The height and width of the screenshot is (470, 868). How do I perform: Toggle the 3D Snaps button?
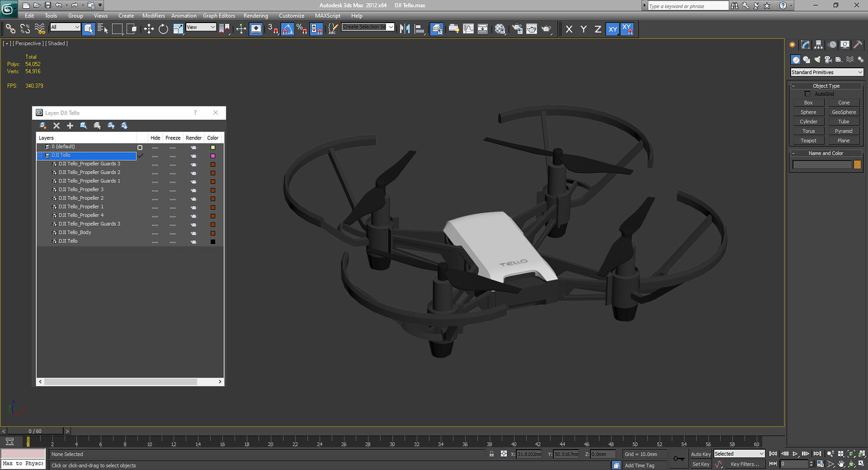tap(273, 28)
